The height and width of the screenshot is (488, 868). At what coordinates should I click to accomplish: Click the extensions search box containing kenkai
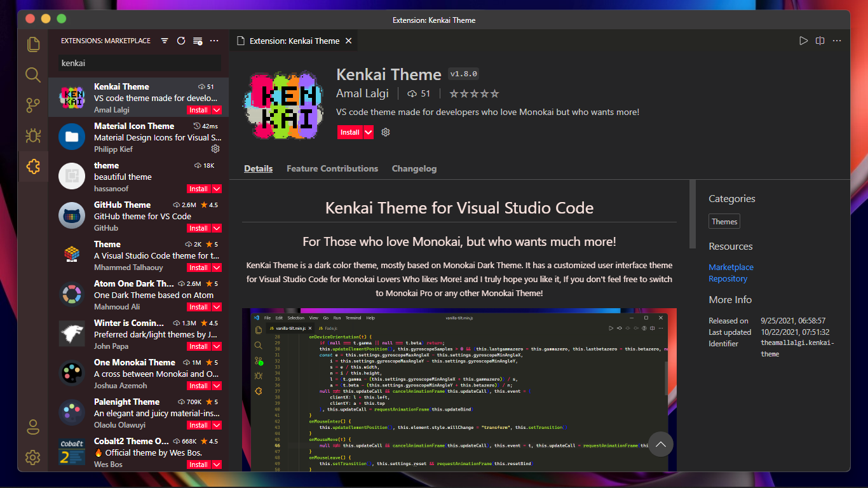pos(140,63)
